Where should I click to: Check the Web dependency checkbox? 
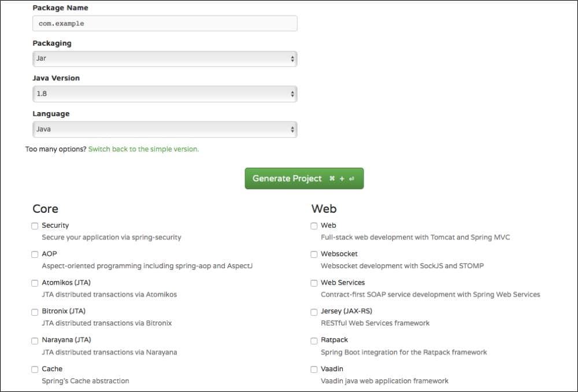[x=314, y=225]
